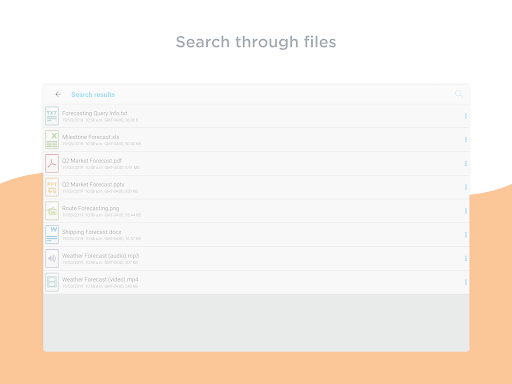Open search with the magnifier icon

tap(459, 94)
